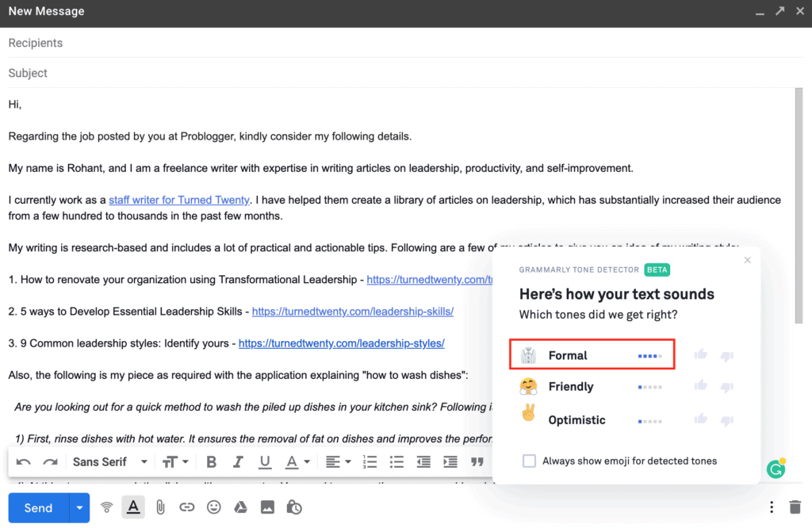Open more options three-dot menu

[x=772, y=507]
